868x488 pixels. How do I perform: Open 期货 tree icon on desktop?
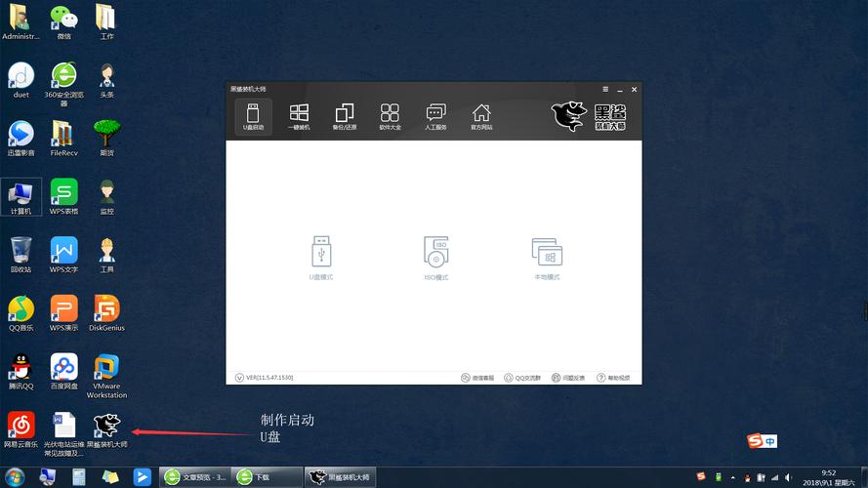(x=106, y=139)
